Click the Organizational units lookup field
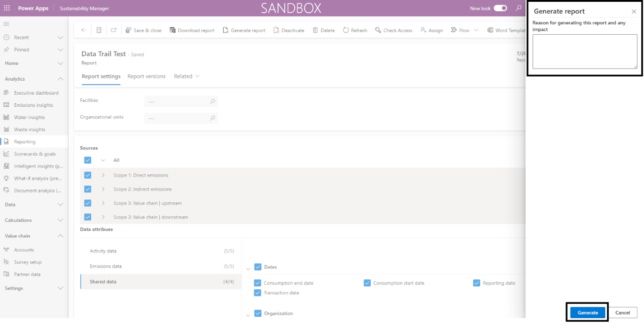This screenshot has width=644, height=329. point(181,118)
